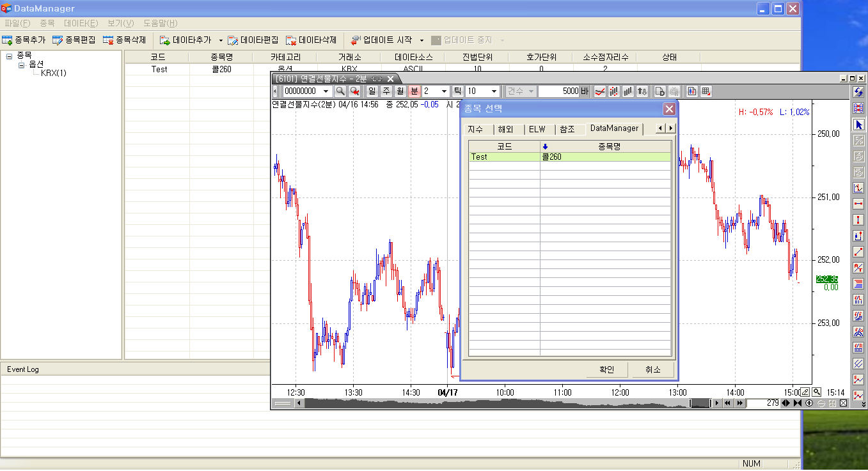Image resolution: width=868 pixels, height=471 pixels.
Task: Open the 데이타추가 dropdown arrow
Action: click(221, 40)
